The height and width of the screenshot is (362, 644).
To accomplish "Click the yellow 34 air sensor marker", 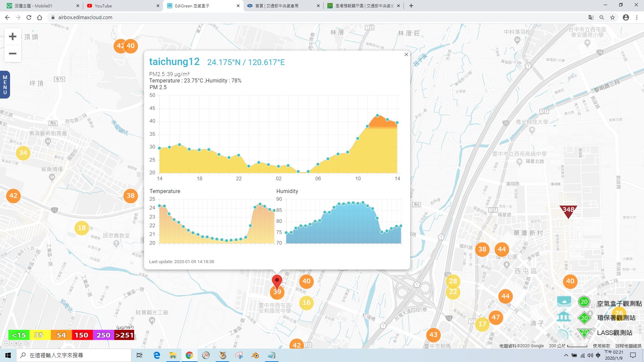I will pos(23,153).
